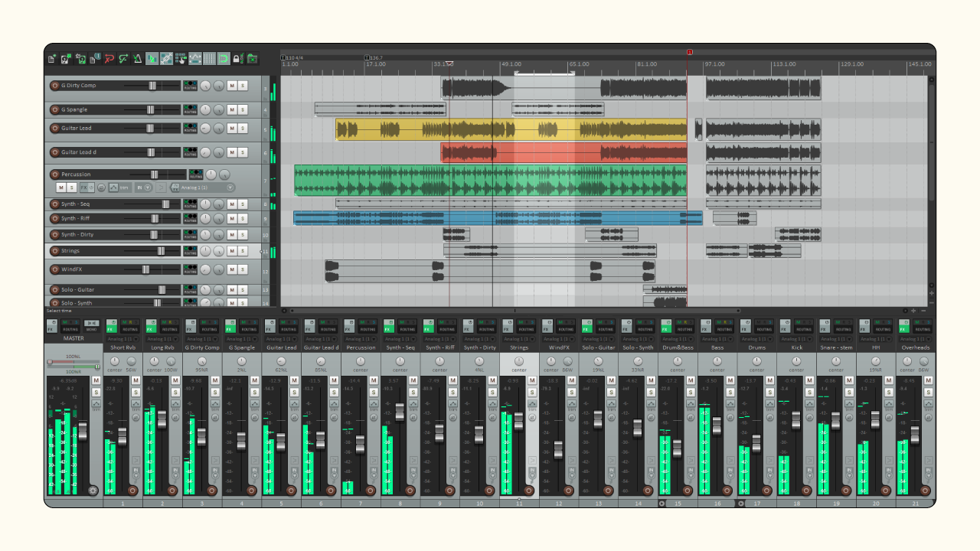The image size is (980, 551).
Task: Toggle grid lines toolbar icon
Action: 209,59
